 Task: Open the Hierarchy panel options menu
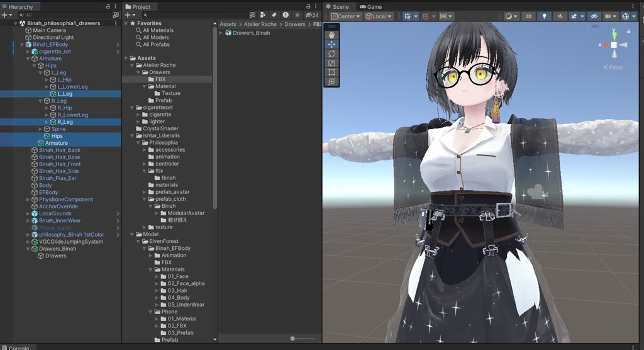coord(116,6)
